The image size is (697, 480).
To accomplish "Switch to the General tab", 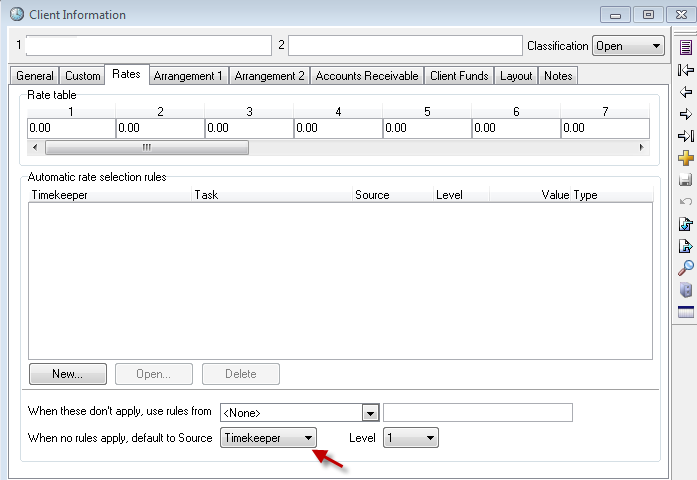I will pyautogui.click(x=35, y=76).
